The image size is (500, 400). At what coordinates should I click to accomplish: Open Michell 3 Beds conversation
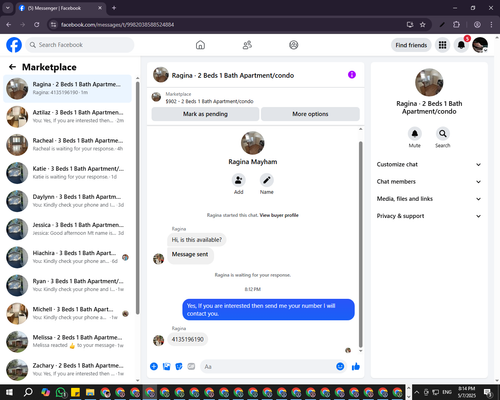67,313
